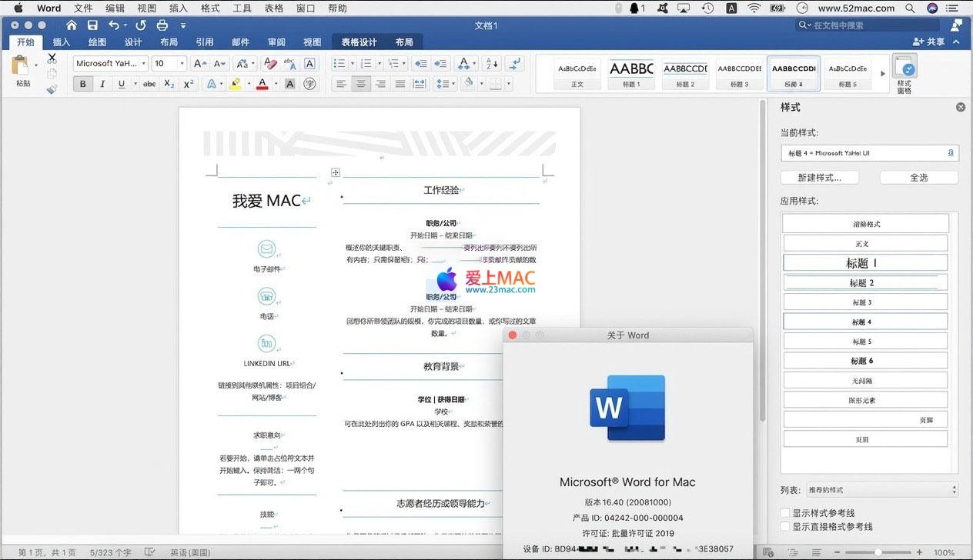Click the Save icon in the title bar
This screenshot has width=973, height=560.
[x=92, y=25]
